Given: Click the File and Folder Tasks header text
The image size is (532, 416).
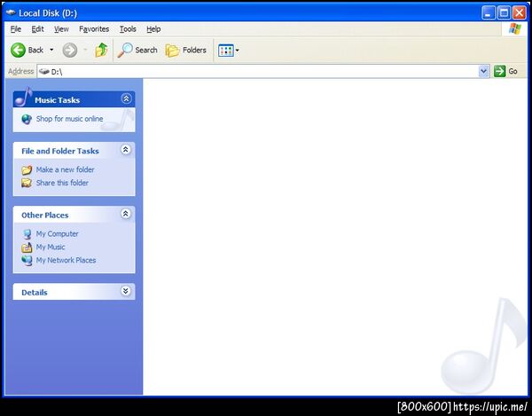Looking at the screenshot, I should tap(60, 151).
